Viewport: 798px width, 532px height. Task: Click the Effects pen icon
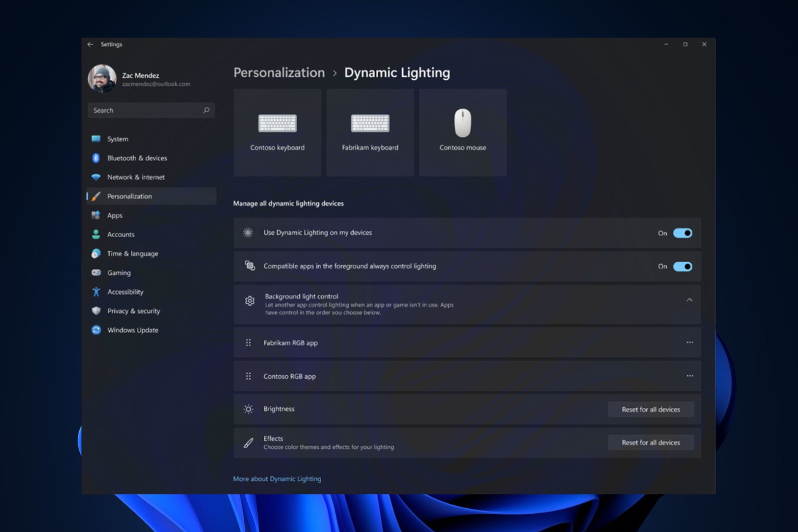248,443
